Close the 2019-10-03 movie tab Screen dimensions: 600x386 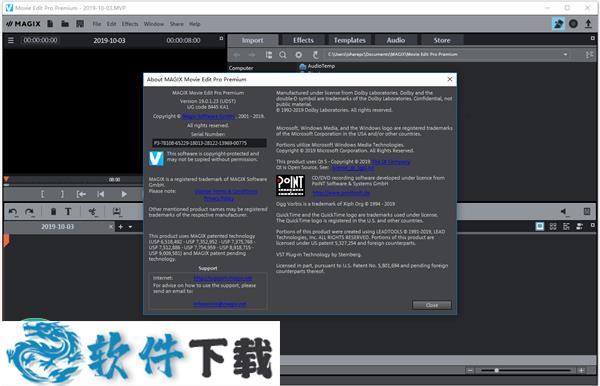pyautogui.click(x=111, y=227)
